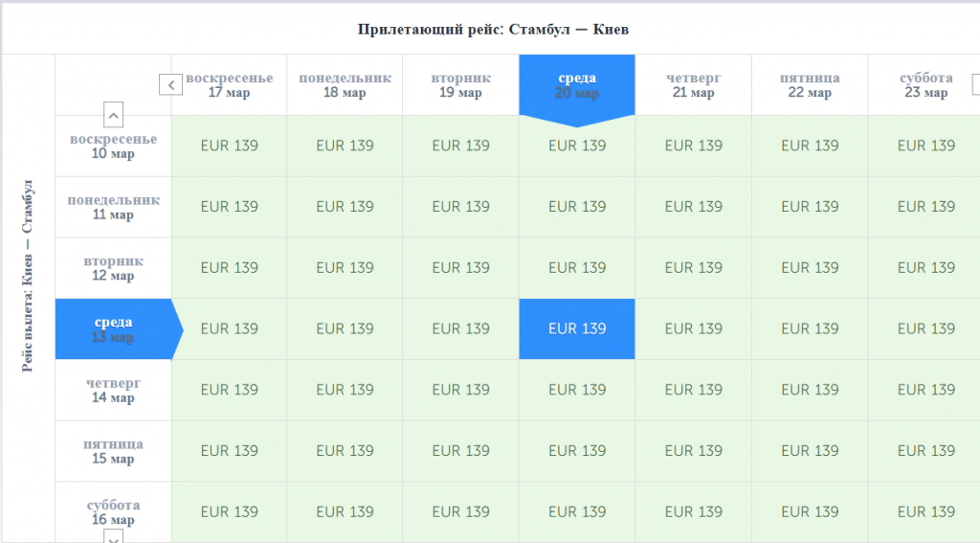Pick fare departing 11 мар returning 22 мар
The height and width of the screenshot is (543, 980).
[810, 207]
